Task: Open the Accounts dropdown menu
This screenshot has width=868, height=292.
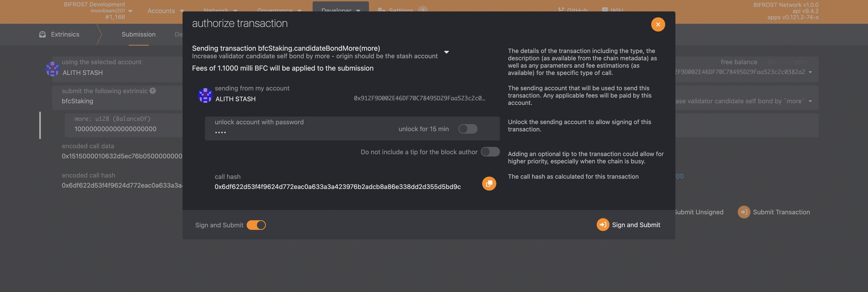Action: coord(165,10)
